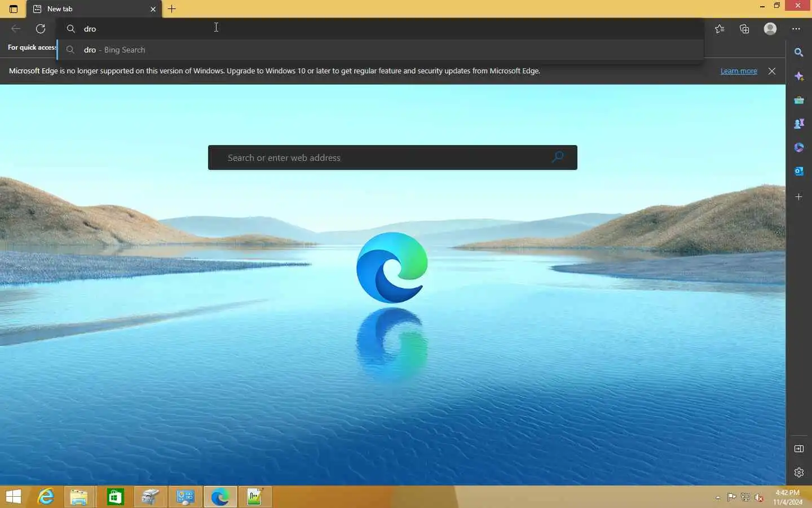Open the profile avatar icon
The height and width of the screenshot is (508, 812).
click(770, 29)
